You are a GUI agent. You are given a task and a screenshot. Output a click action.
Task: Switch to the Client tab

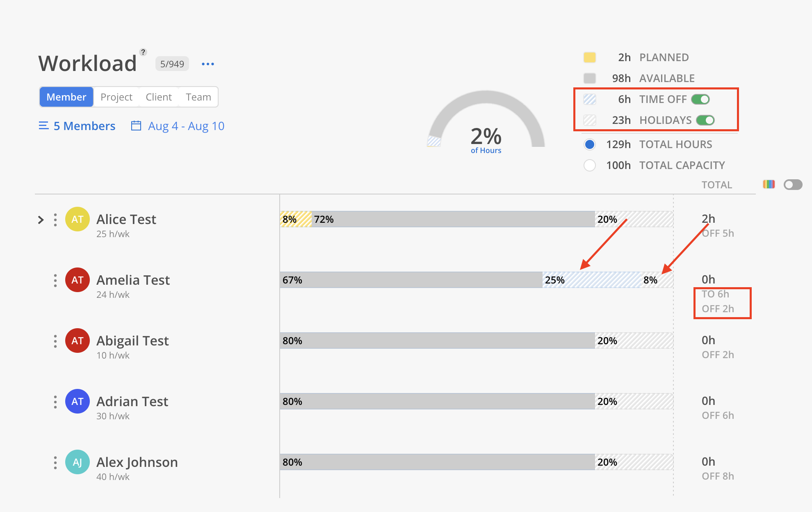click(159, 97)
